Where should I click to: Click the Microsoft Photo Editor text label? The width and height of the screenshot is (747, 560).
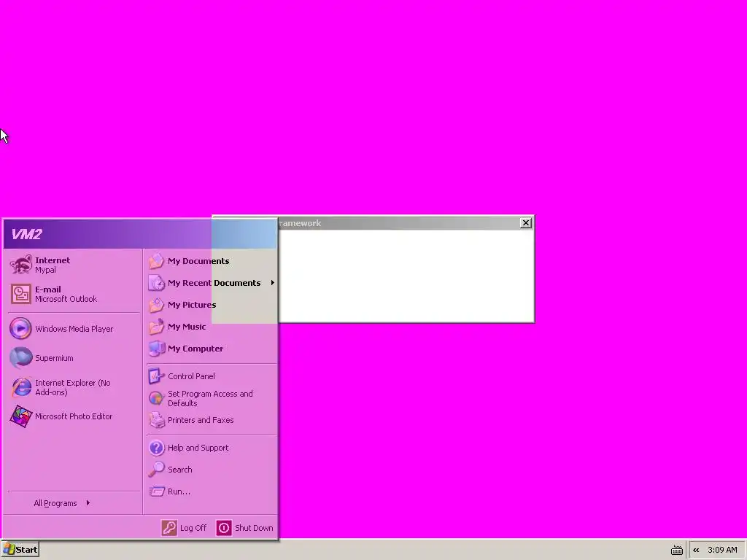(74, 416)
